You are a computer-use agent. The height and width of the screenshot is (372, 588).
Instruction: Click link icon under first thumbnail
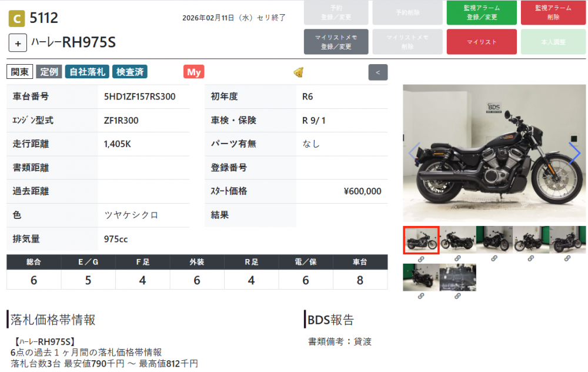click(421, 259)
